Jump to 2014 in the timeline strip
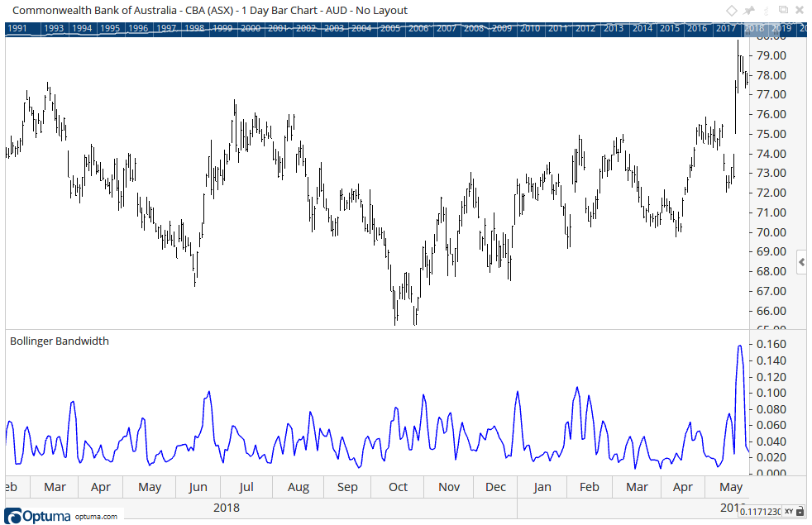The height and width of the screenshot is (525, 812). (642, 28)
